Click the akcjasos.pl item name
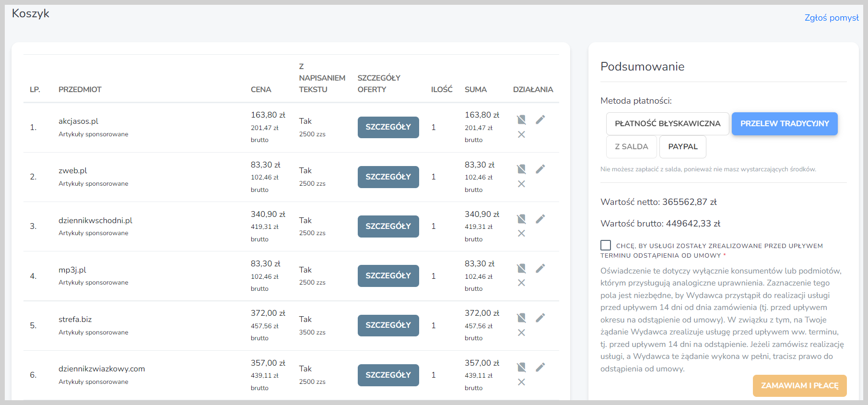 coord(79,121)
